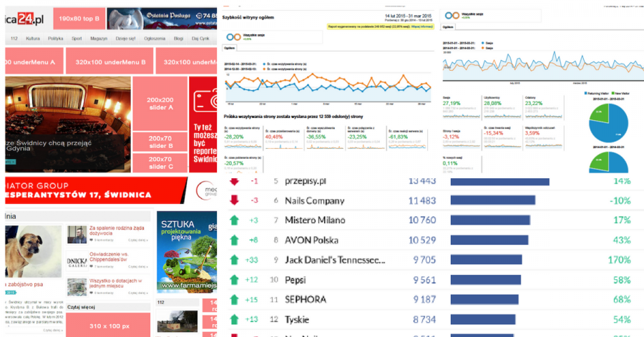
Task: Click the -28,20% page load time metric
Action: (x=234, y=137)
